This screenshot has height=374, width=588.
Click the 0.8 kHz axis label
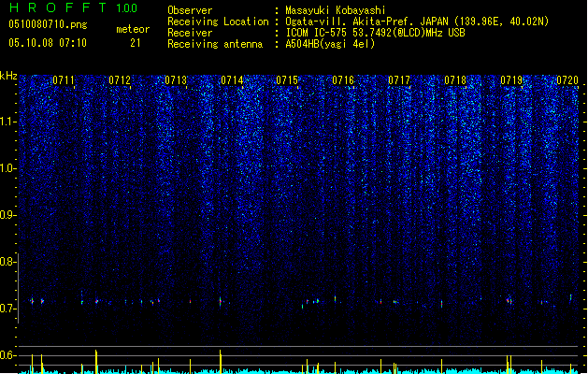coord(7,262)
